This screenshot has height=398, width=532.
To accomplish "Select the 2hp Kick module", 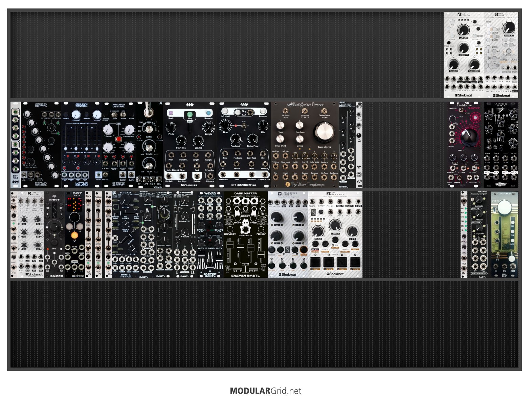I will coord(88,234).
